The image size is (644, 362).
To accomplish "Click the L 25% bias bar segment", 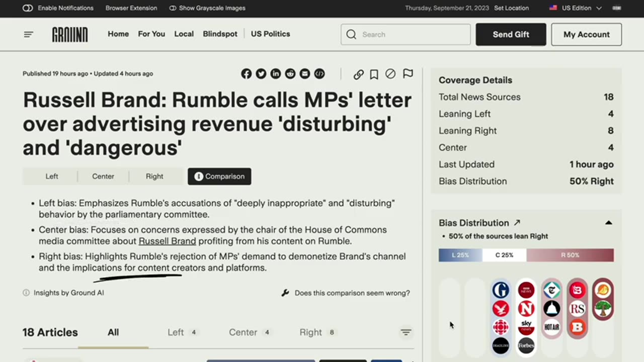I will coord(460,255).
